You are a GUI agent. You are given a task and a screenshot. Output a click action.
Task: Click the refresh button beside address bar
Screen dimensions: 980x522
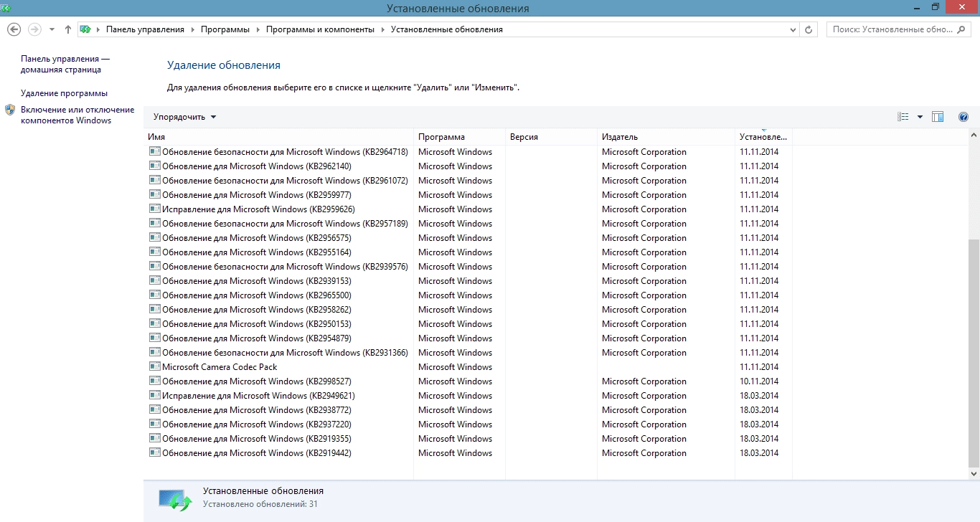pyautogui.click(x=809, y=29)
